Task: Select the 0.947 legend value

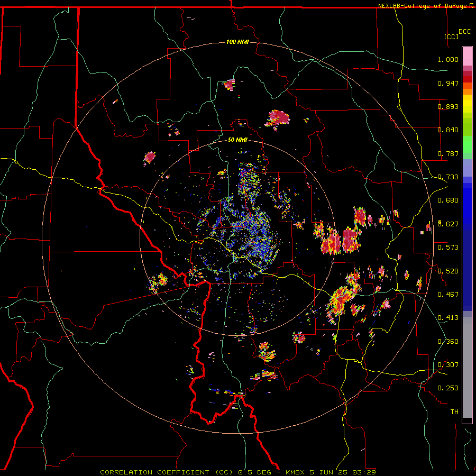Action: click(x=448, y=83)
